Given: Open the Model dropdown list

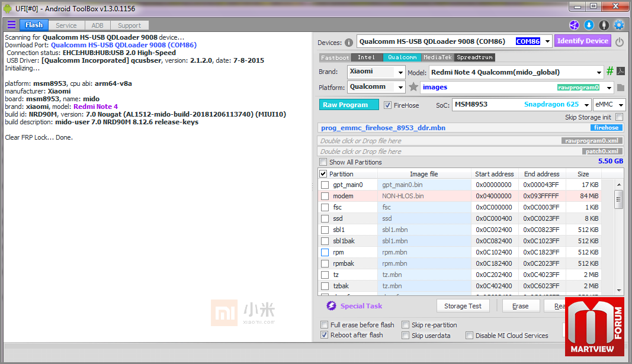Looking at the screenshot, I should (x=599, y=72).
